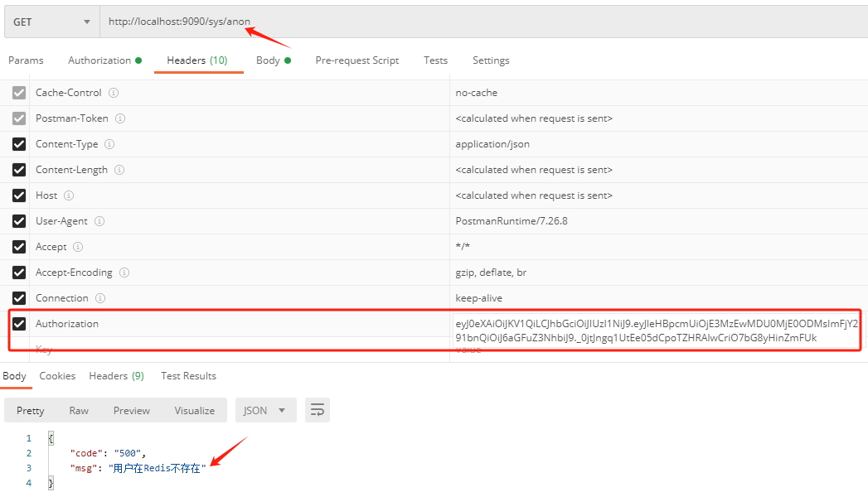Click the request URL input field
This screenshot has width=868, height=497.
click(x=484, y=22)
